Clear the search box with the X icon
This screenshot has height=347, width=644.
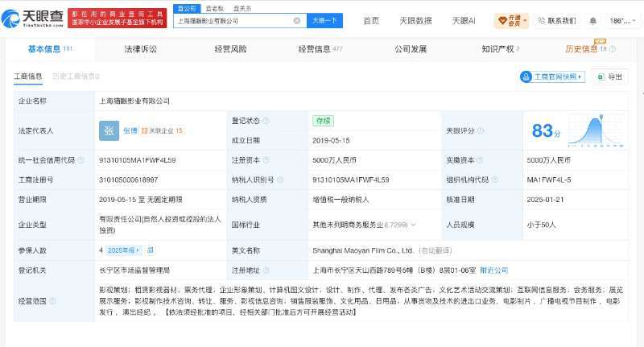pyautogui.click(x=296, y=21)
